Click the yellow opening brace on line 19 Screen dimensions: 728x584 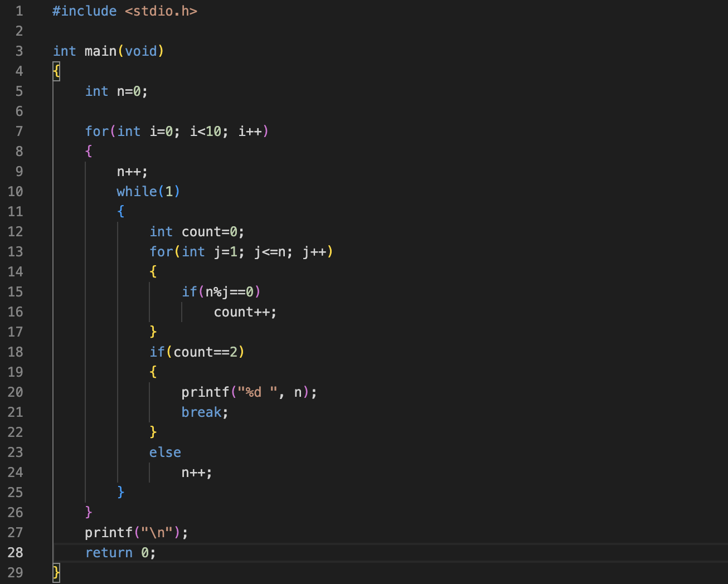[x=153, y=372]
